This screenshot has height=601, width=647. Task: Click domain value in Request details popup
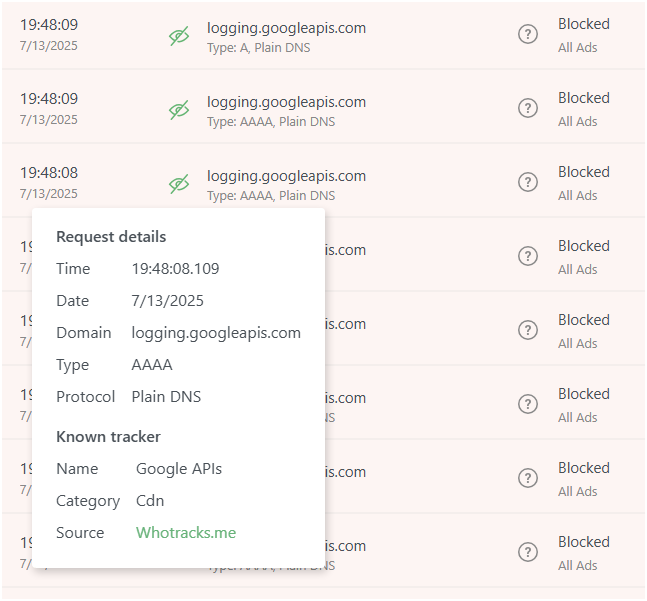216,333
